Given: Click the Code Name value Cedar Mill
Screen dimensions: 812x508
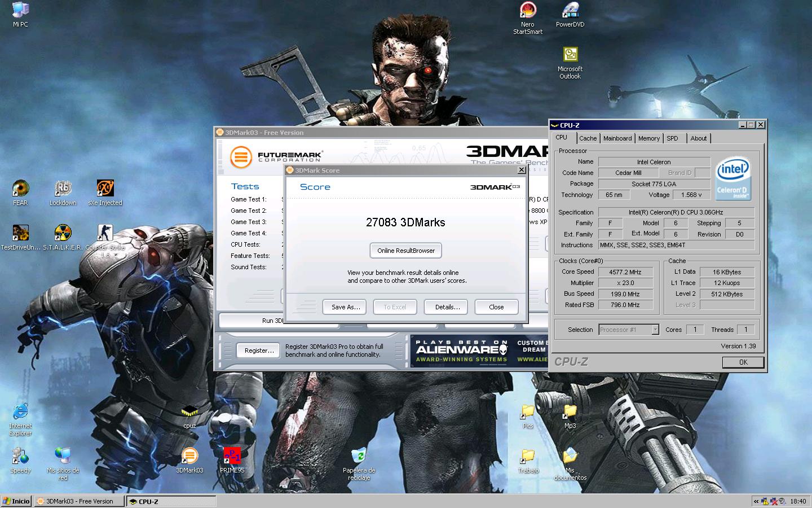Looking at the screenshot, I should tap(628, 173).
